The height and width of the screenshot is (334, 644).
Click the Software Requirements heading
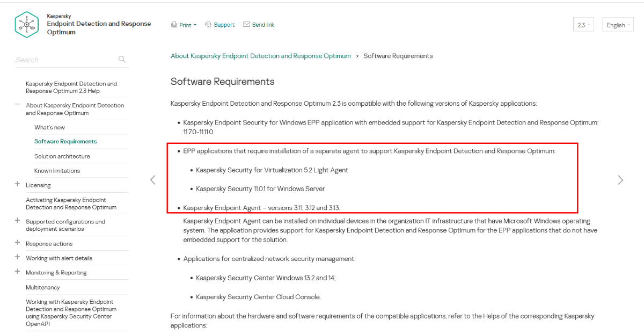222,82
